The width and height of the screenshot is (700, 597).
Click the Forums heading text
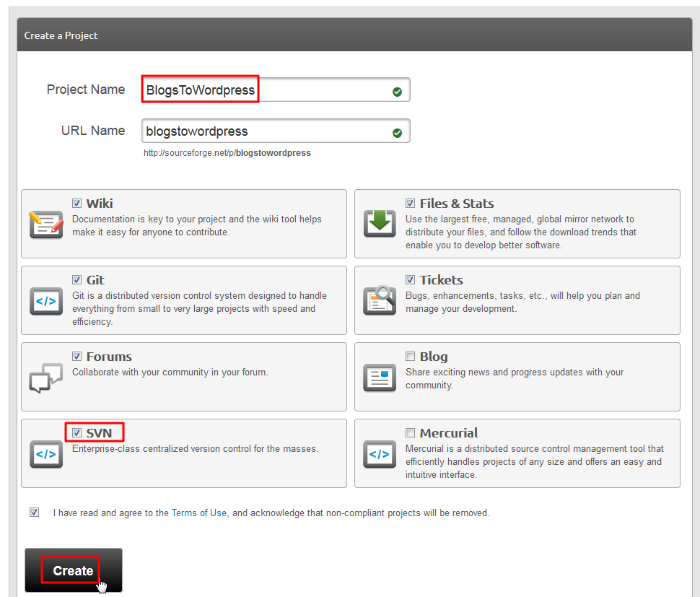(109, 357)
